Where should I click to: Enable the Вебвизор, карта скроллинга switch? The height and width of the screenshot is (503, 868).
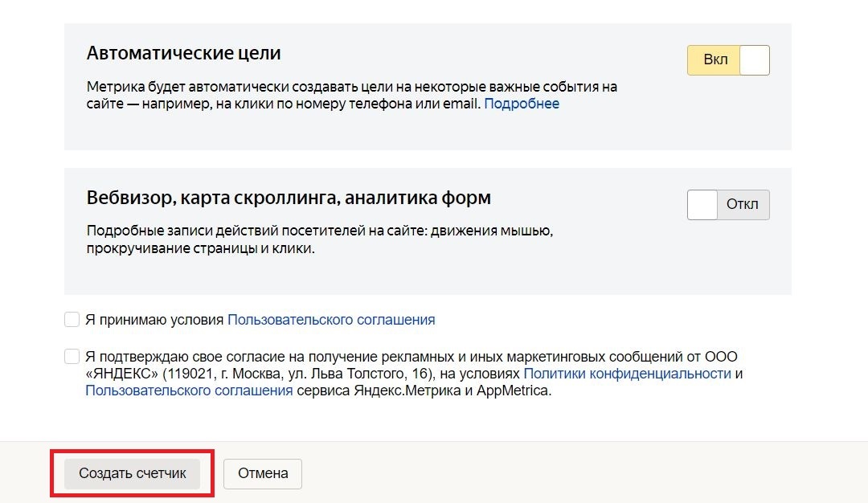(728, 205)
